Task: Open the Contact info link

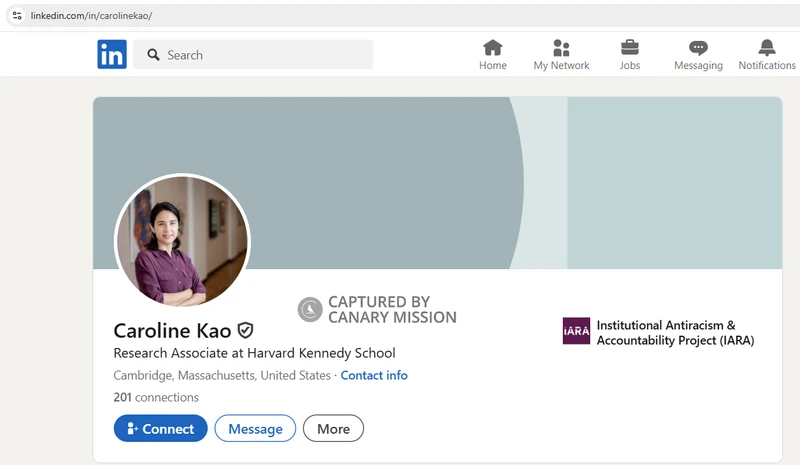Action: point(374,375)
